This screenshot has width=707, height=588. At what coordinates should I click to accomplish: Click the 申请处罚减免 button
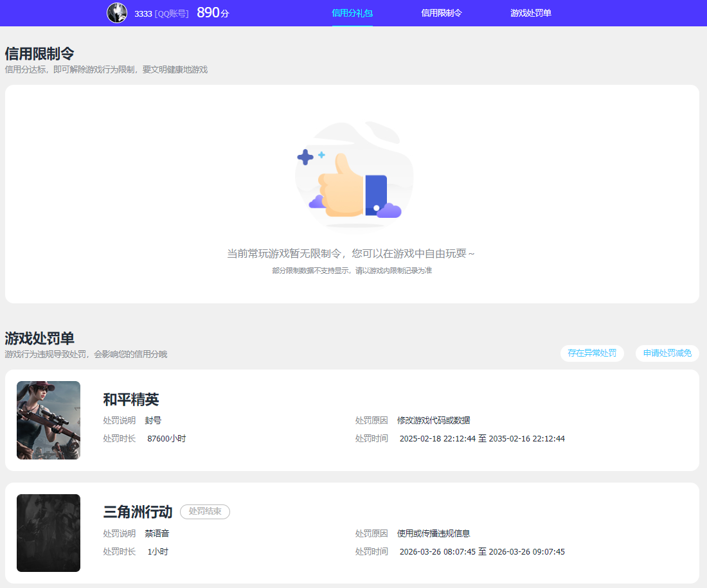(667, 353)
